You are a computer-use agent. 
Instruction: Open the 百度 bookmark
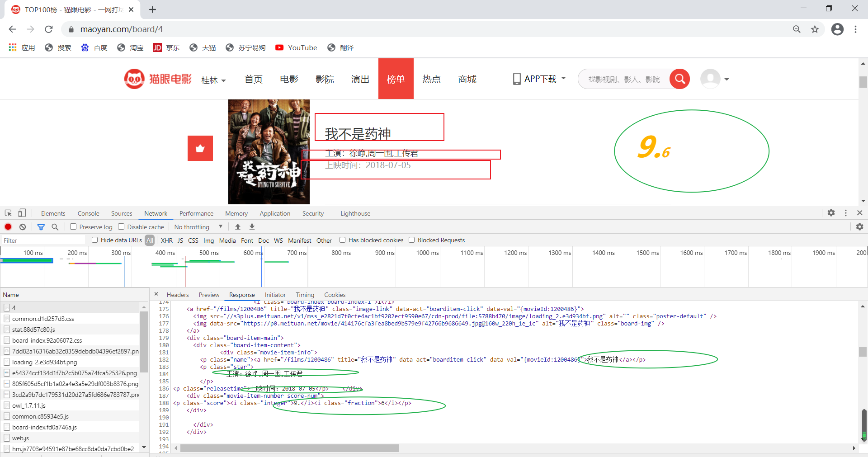pos(94,47)
